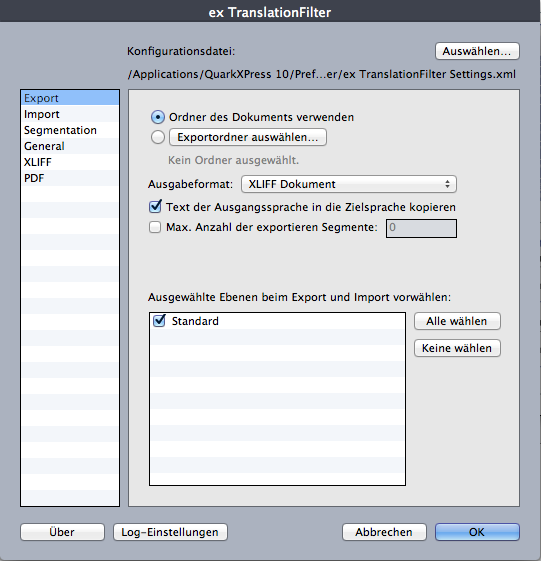Viewport: 541px width, 561px height.
Task: Open the Ausgabeformat XLIFF Dokument dropdown
Action: point(349,184)
